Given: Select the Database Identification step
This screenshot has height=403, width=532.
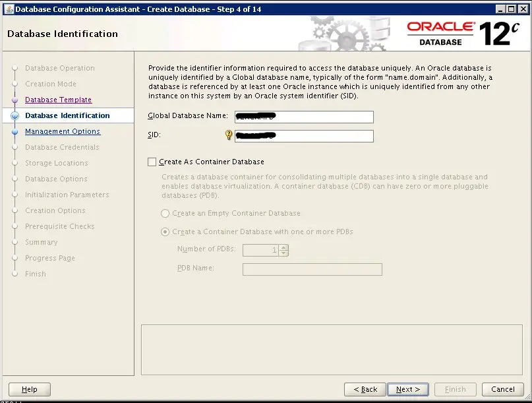Looking at the screenshot, I should coord(67,115).
